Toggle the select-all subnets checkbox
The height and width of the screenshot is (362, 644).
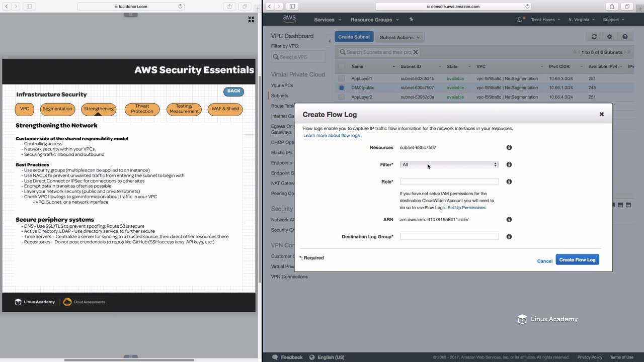(x=342, y=66)
